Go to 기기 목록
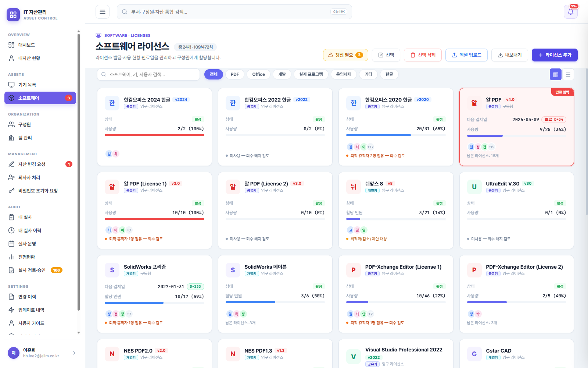The width and height of the screenshot is (588, 368). [40, 85]
